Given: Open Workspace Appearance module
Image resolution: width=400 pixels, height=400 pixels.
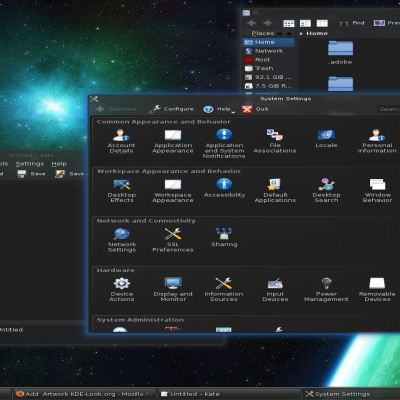Looking at the screenshot, I should click(x=173, y=191).
